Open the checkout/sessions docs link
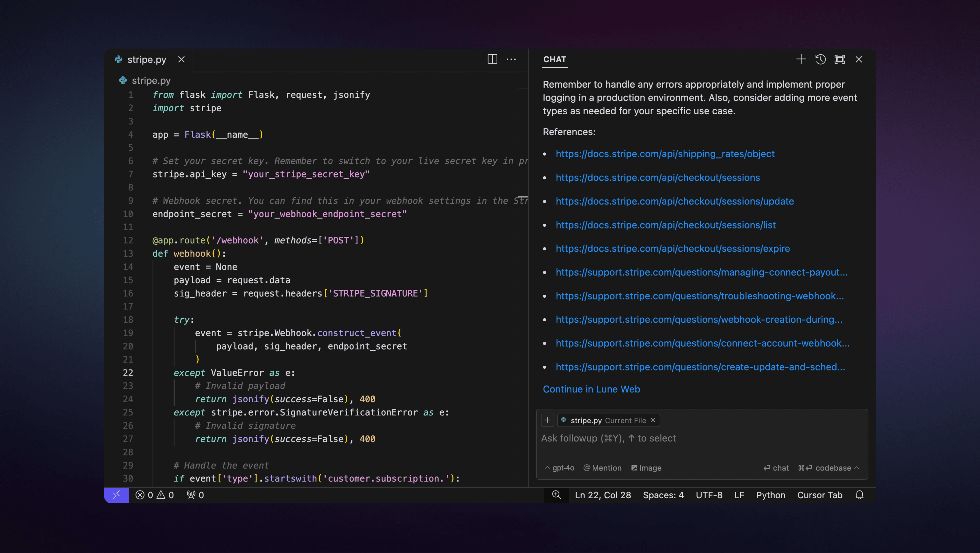Image resolution: width=980 pixels, height=553 pixels. (x=658, y=177)
